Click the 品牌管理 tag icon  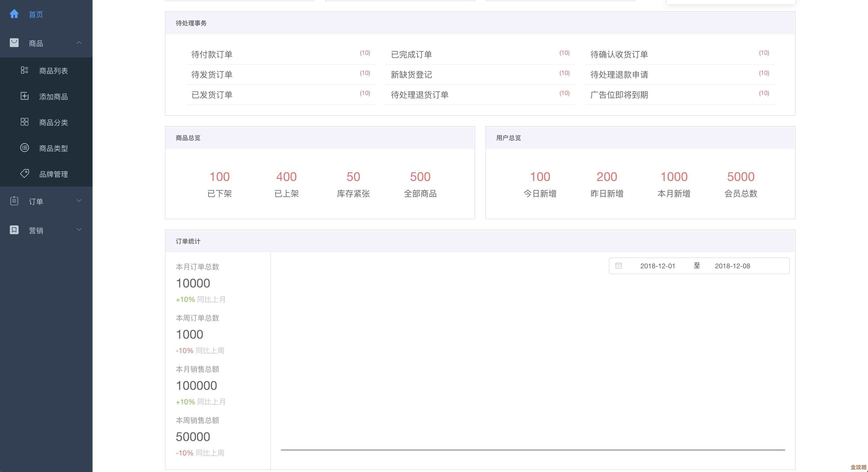(24, 173)
